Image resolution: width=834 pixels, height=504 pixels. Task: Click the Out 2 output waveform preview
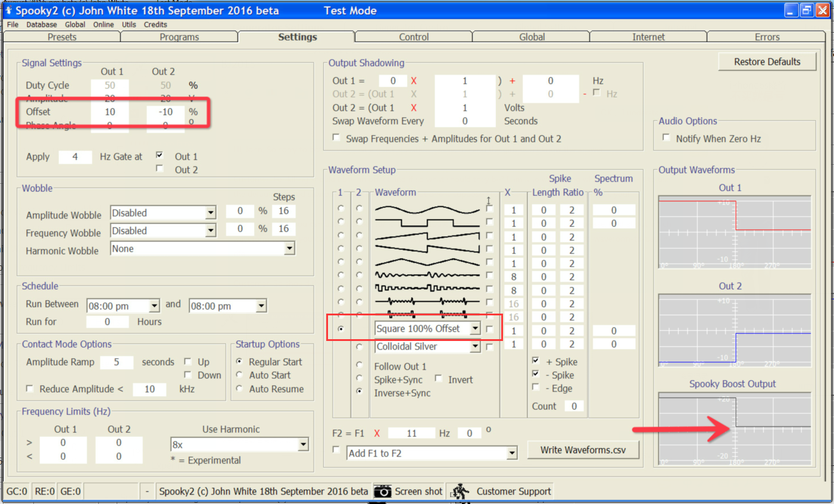735,330
